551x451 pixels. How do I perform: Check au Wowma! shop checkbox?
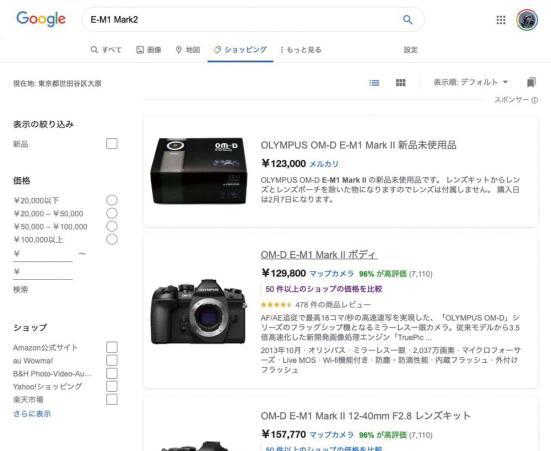click(112, 360)
